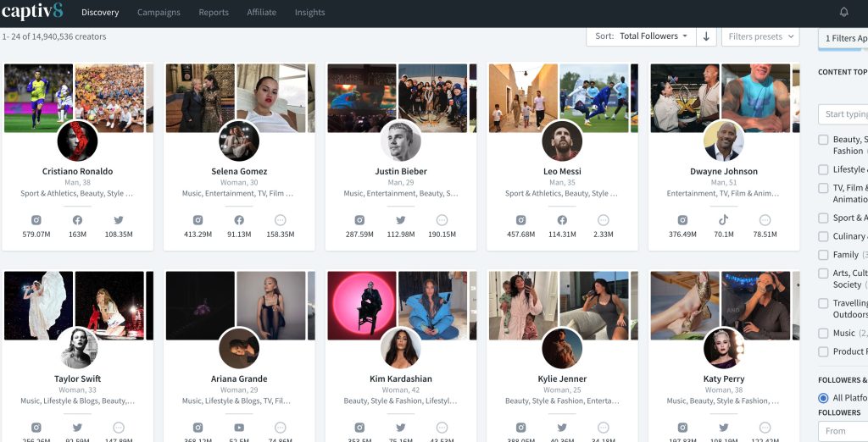This screenshot has width=868, height=442.
Task: Check the Travelling & Outdoors topic
Action: pyautogui.click(x=823, y=303)
